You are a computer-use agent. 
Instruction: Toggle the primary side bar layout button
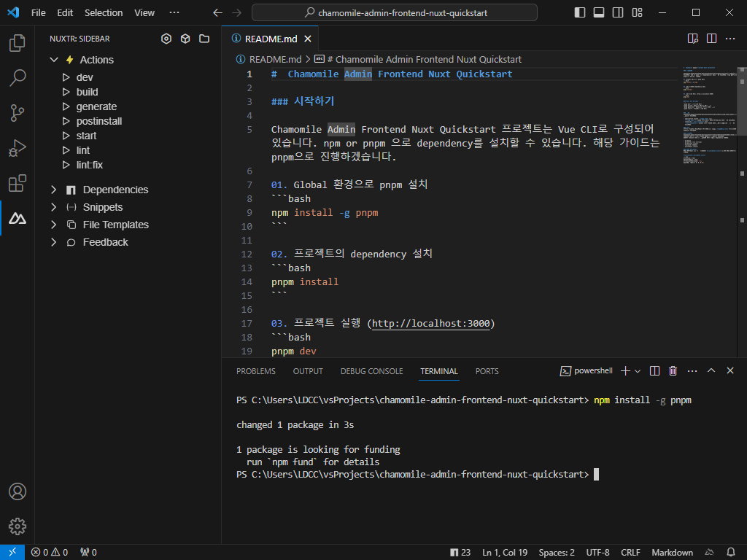(580, 13)
